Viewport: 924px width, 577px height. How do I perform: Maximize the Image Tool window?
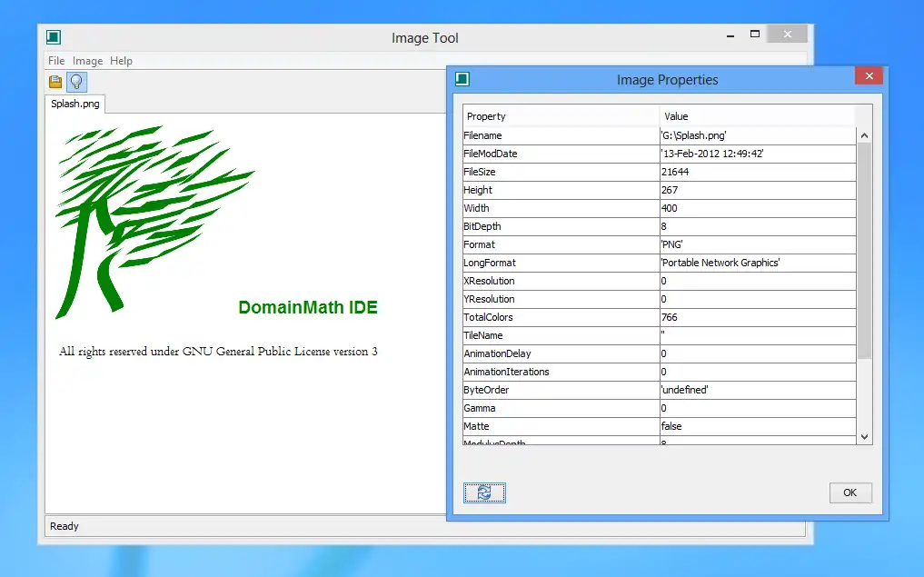tap(755, 35)
